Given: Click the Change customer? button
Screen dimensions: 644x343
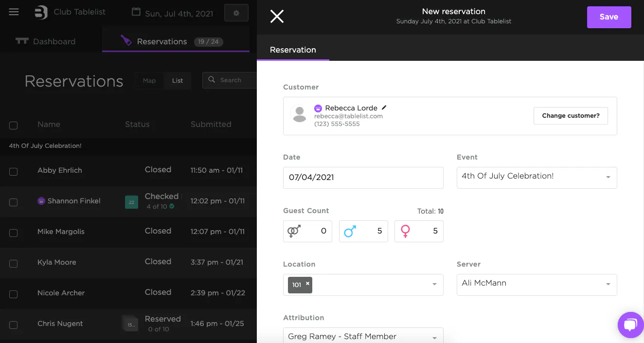Looking at the screenshot, I should (571, 116).
